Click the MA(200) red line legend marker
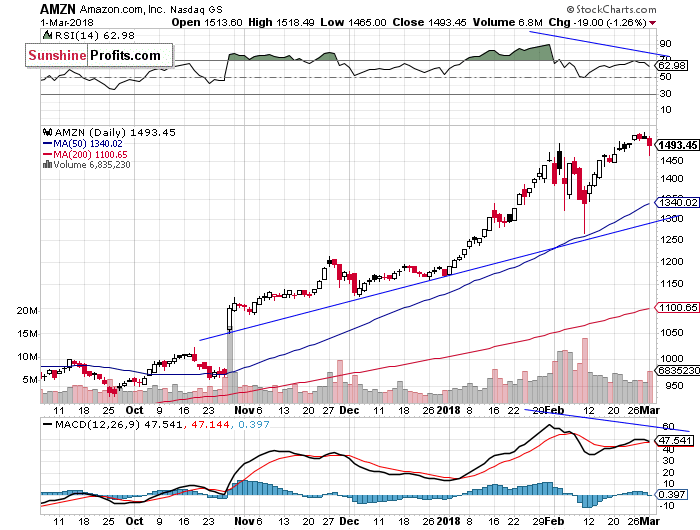700x530 pixels. pyautogui.click(x=47, y=154)
